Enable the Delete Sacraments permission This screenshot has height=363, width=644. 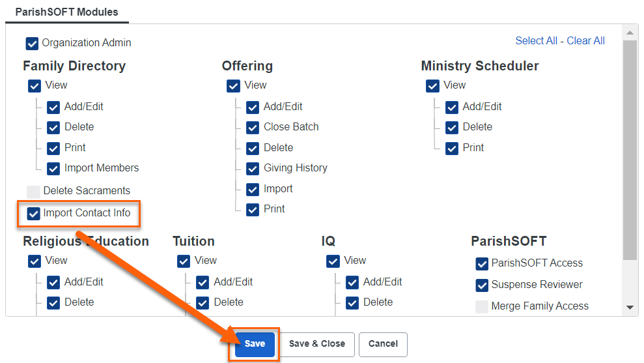pos(33,192)
